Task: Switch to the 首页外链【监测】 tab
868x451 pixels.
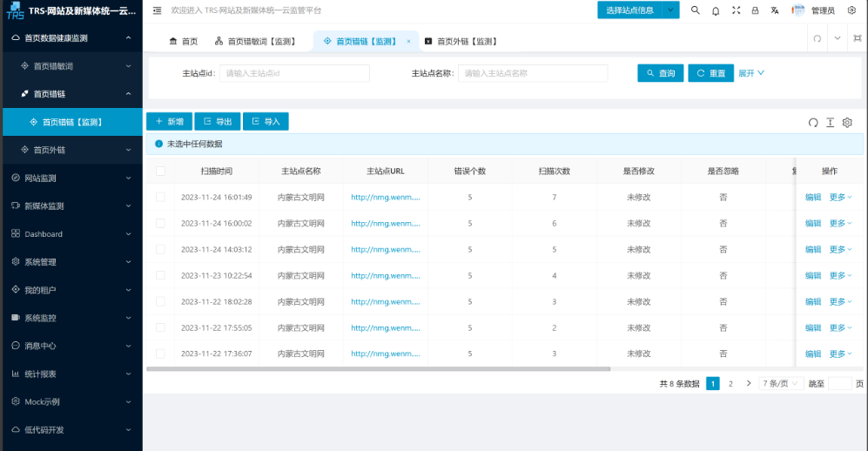Action: click(466, 41)
